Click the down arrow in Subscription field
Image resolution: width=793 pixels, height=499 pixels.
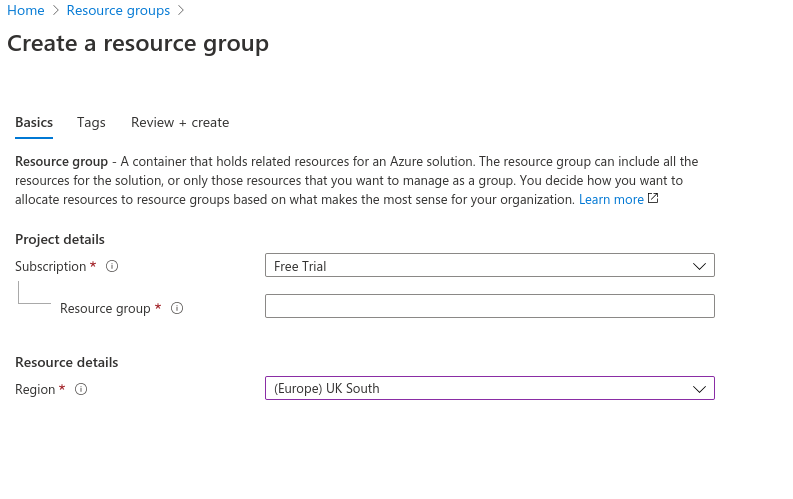tap(700, 267)
